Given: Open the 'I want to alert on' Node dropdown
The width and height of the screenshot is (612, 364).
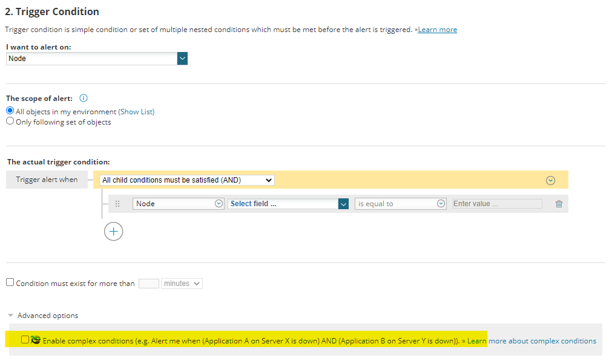Looking at the screenshot, I should pyautogui.click(x=97, y=59).
